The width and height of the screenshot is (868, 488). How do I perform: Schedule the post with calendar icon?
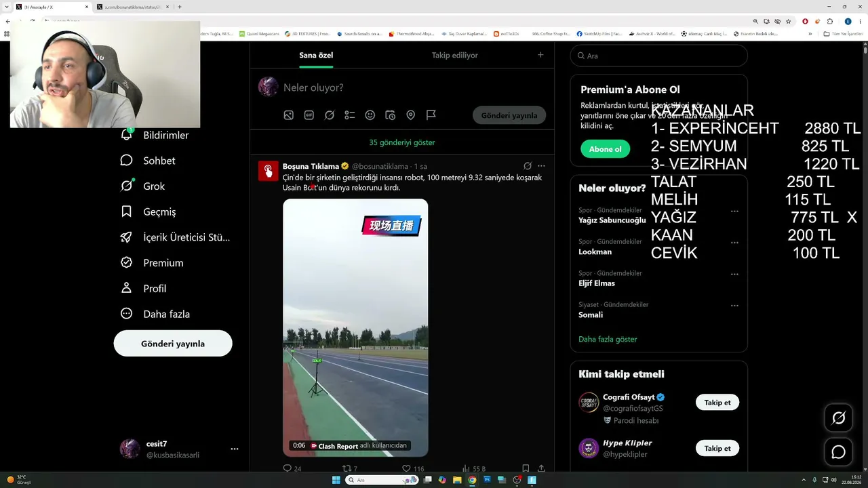[391, 115]
